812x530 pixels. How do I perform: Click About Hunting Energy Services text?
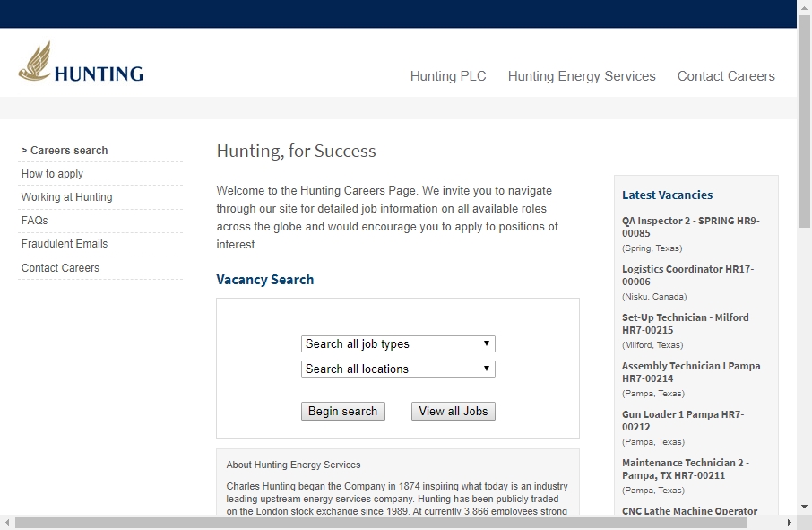click(293, 465)
